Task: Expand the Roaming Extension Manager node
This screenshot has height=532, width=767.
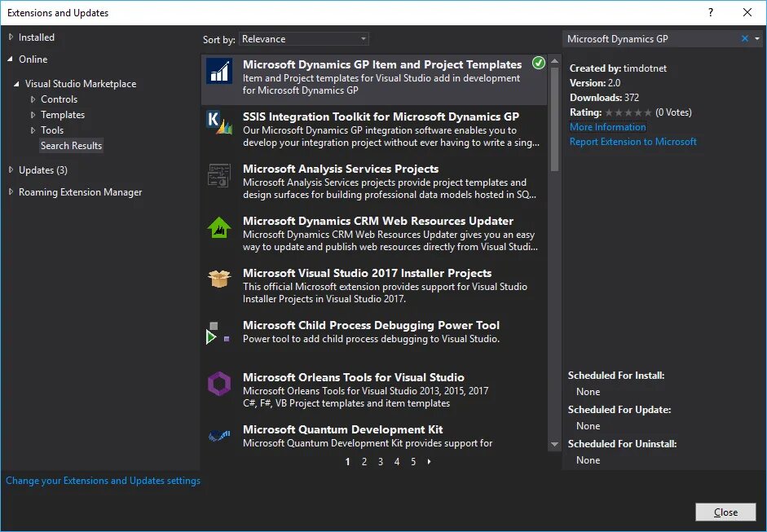Action: point(11,192)
